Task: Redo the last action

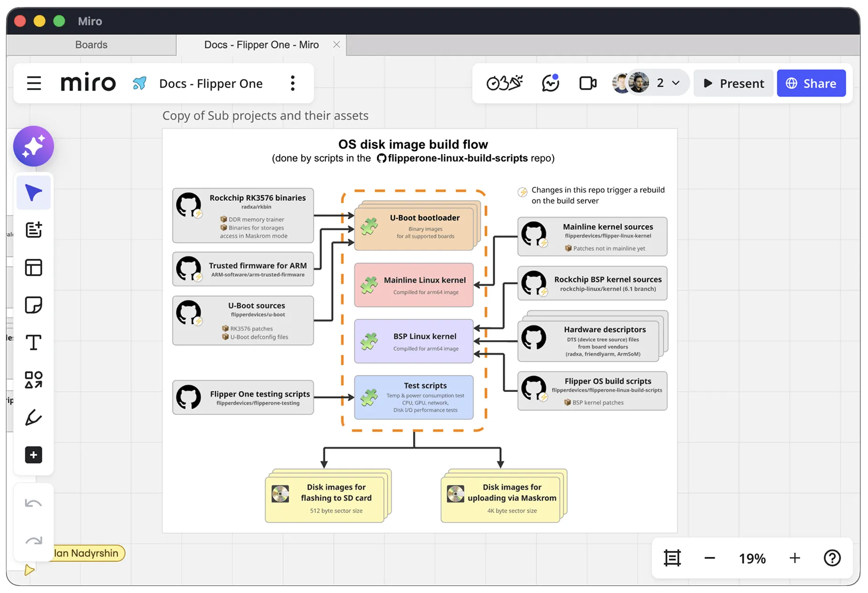Action: pyautogui.click(x=33, y=540)
